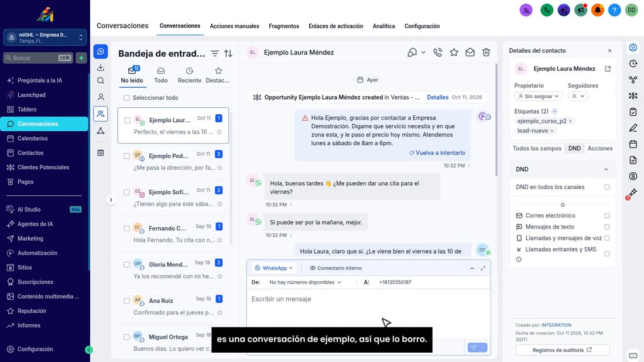Viewport: 644px width, 362px height.
Task: Open right sidebar payments dollar icon
Action: tap(633, 176)
